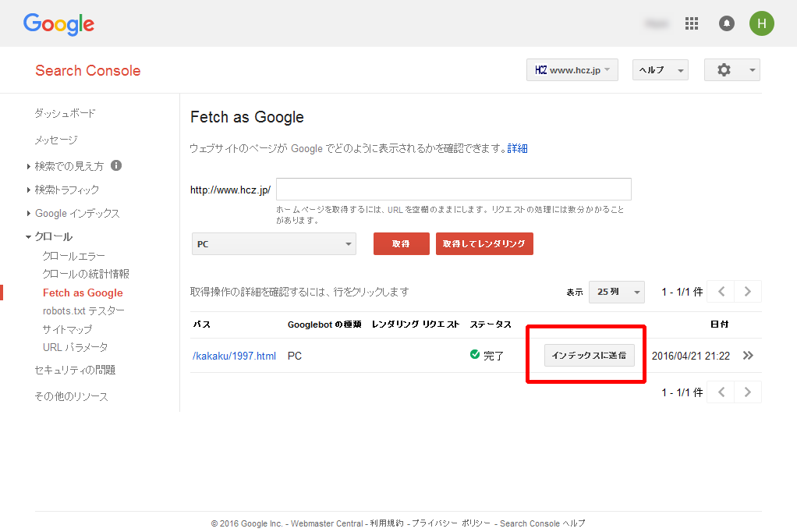Screen dimensions: 797x532
Task: Open プライバシー ポリシー footer link
Action: pyautogui.click(x=451, y=523)
